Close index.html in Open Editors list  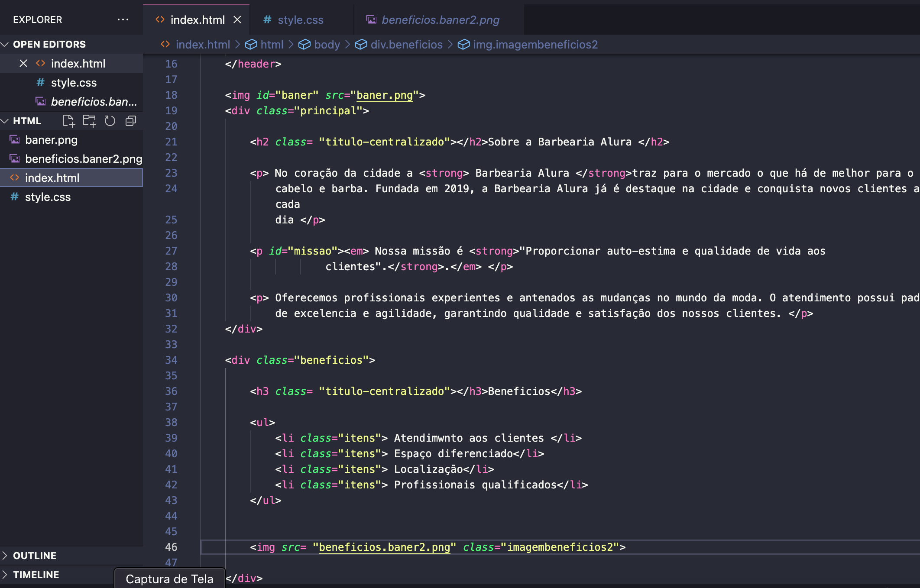point(23,64)
